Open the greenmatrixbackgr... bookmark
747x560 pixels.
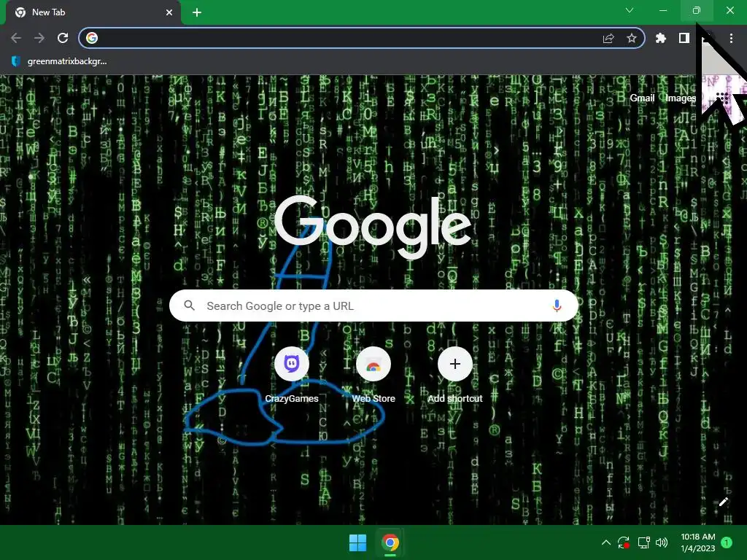point(58,61)
